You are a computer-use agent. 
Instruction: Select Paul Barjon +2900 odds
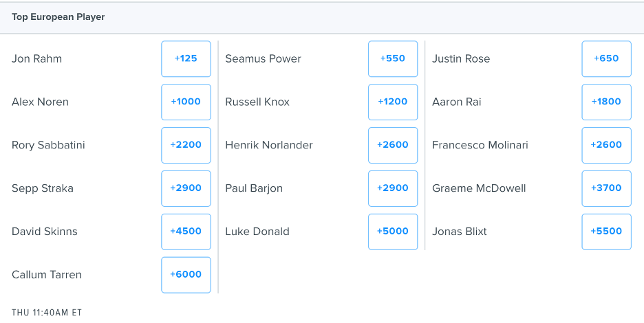point(393,188)
